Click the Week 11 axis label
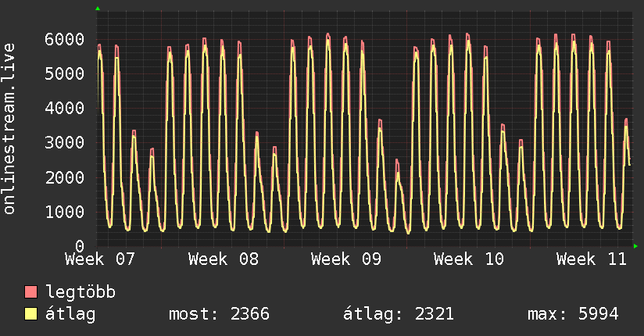This screenshot has height=336, width=644. 592,259
